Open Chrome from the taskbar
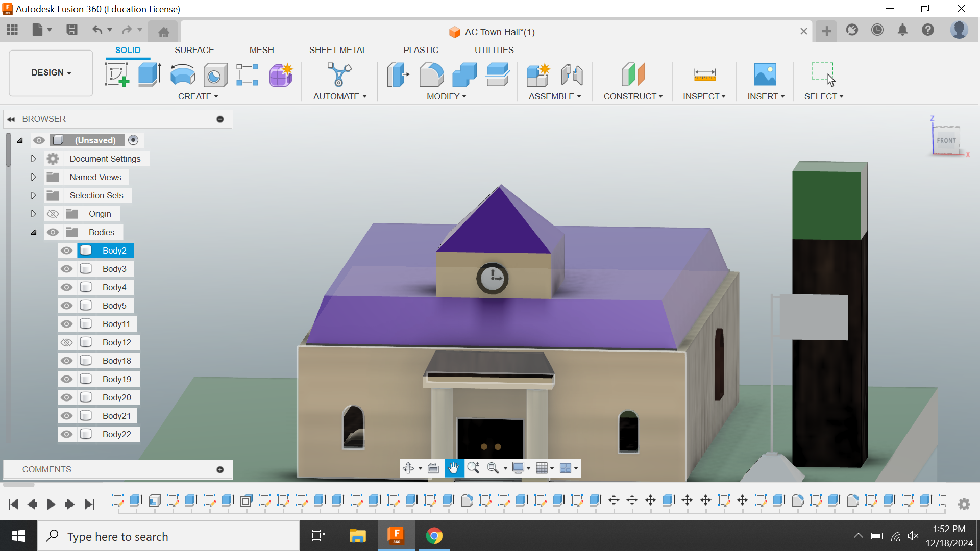 434,536
